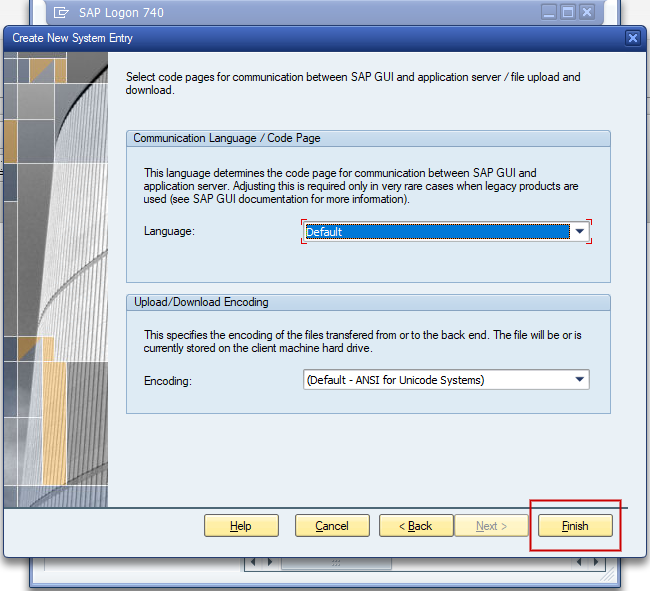Close the Create New System Entry dialog
Image resolution: width=650 pixels, height=591 pixels.
(633, 38)
